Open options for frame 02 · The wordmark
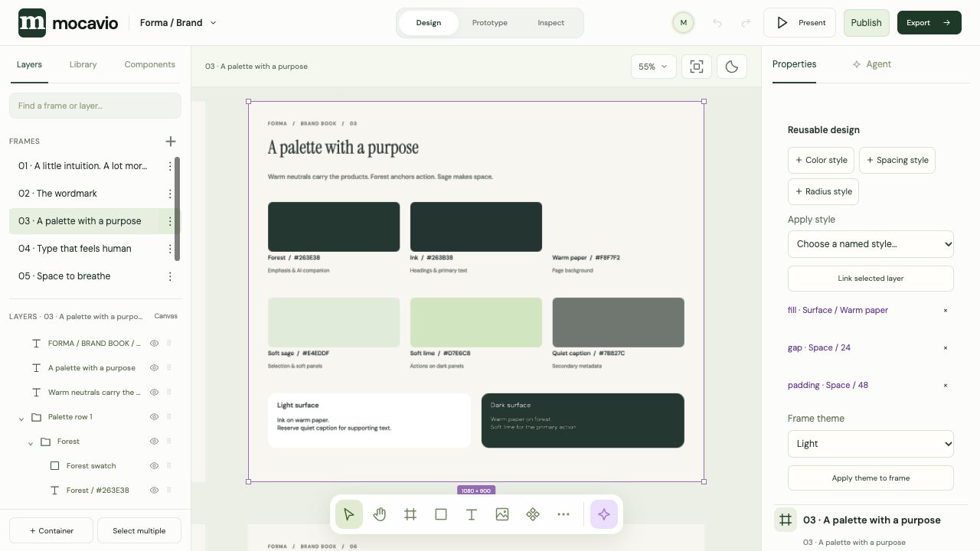980x551 pixels. 170,194
